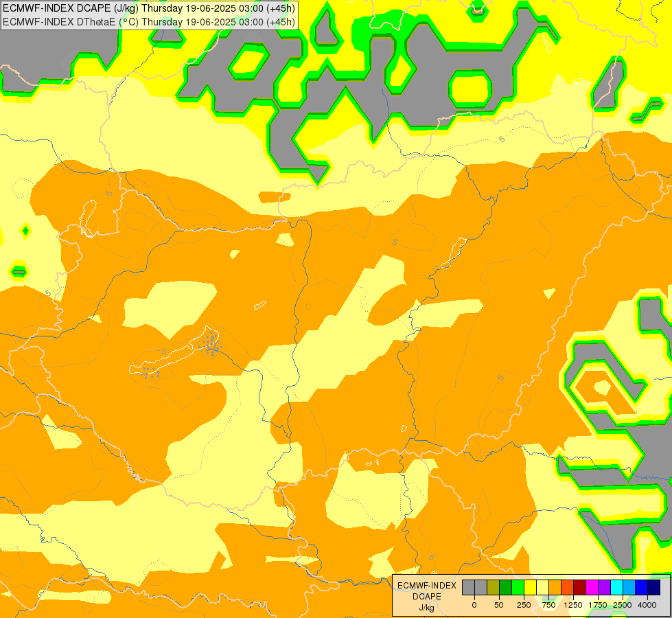This screenshot has width=672, height=618.
Task: Select the cyan legend swatch
Action: (x=617, y=588)
